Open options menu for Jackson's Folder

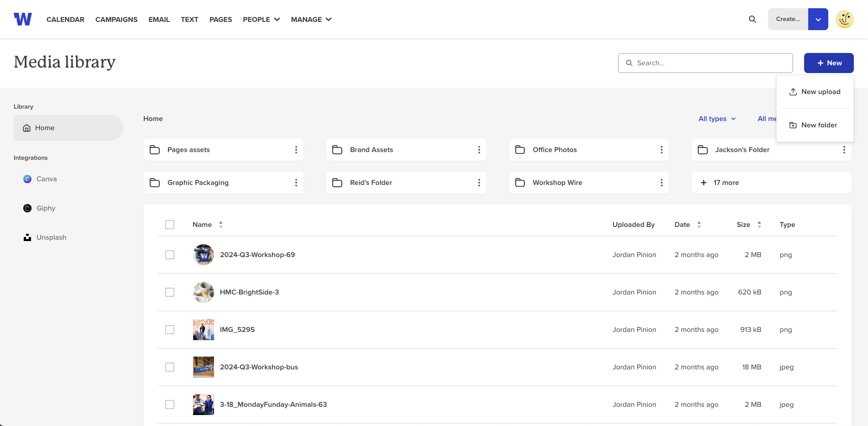(x=844, y=150)
